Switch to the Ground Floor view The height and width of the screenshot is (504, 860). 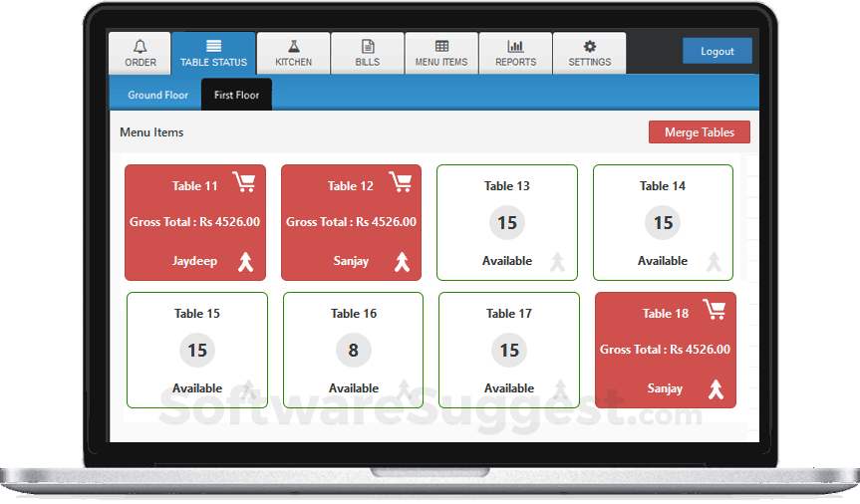pyautogui.click(x=158, y=95)
